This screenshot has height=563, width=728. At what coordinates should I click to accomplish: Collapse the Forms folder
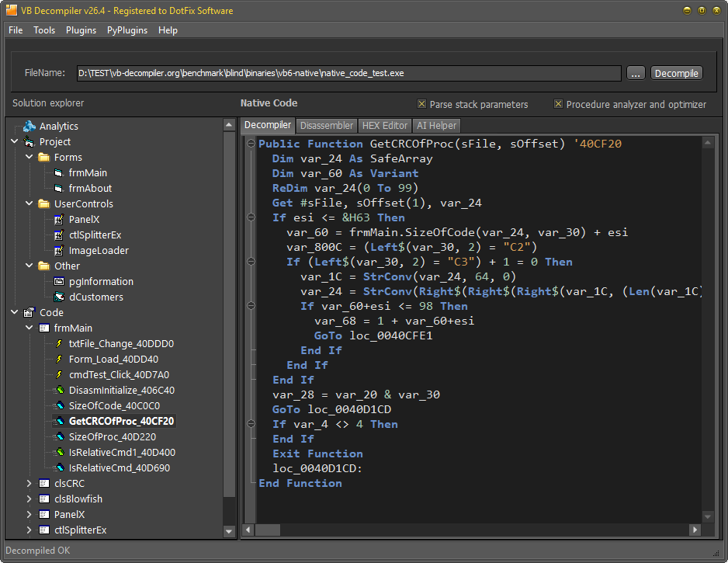tap(29, 157)
